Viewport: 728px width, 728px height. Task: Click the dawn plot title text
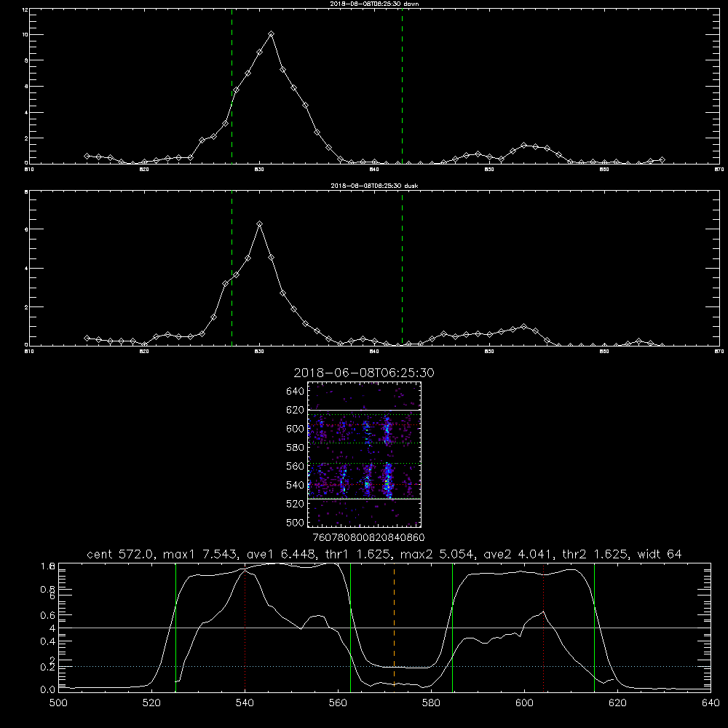(x=374, y=4)
